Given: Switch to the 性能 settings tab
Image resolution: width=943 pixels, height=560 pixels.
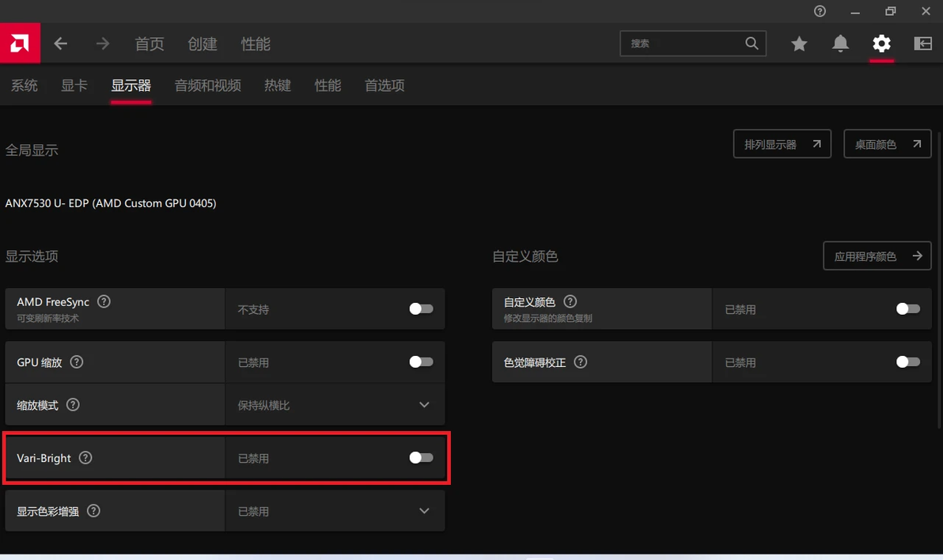Looking at the screenshot, I should coord(328,85).
